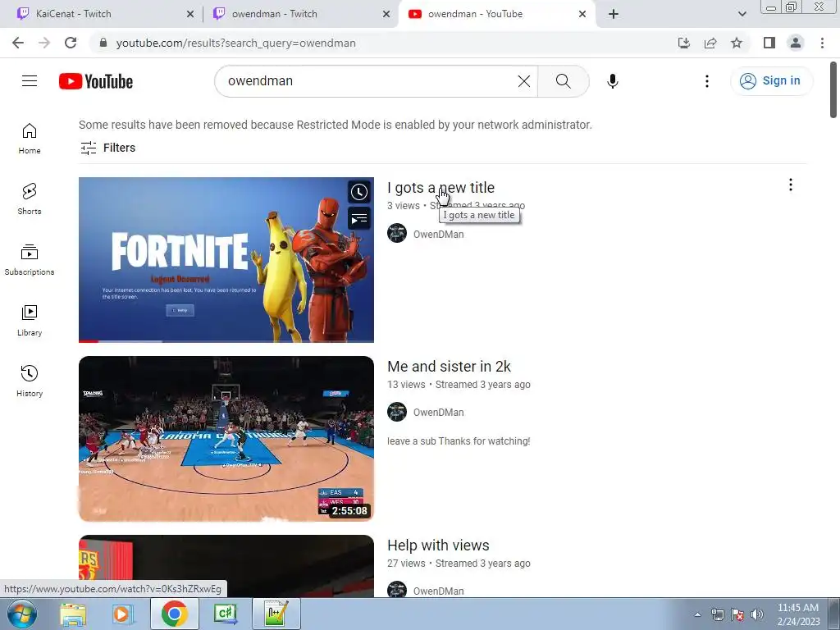This screenshot has width=840, height=630.
Task: Open video 'I gots a new title'
Action: click(441, 188)
